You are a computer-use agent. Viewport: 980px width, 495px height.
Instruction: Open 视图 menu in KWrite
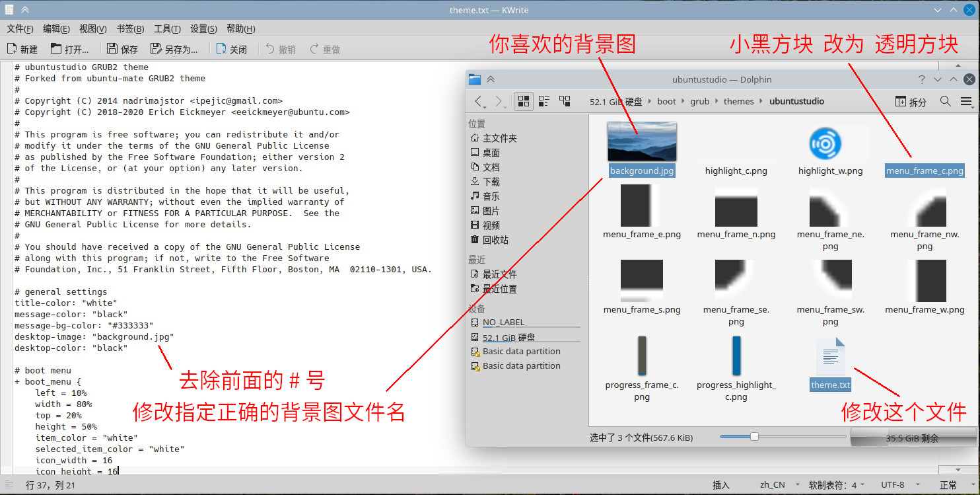click(92, 28)
